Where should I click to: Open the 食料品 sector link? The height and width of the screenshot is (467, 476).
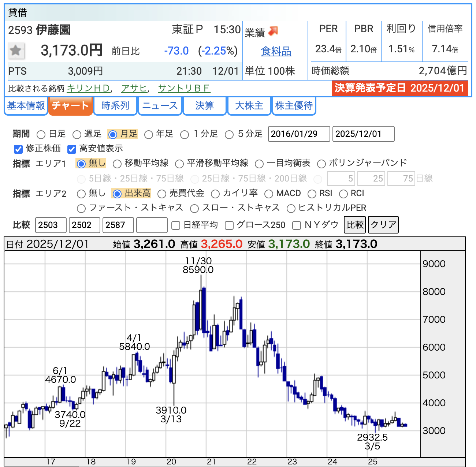pyautogui.click(x=276, y=51)
